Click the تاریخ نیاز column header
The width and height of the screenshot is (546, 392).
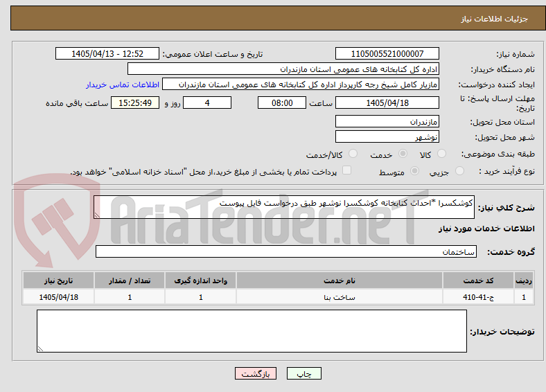click(58, 280)
